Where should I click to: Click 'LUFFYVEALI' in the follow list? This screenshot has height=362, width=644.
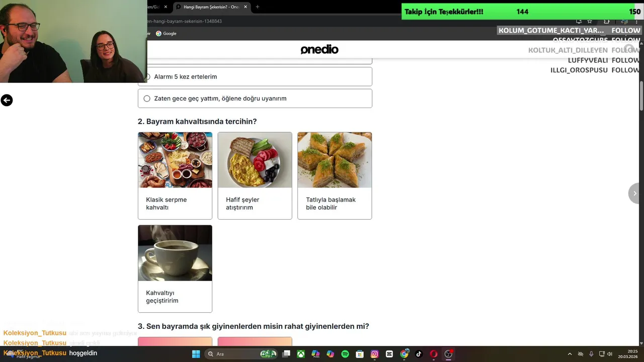(588, 60)
